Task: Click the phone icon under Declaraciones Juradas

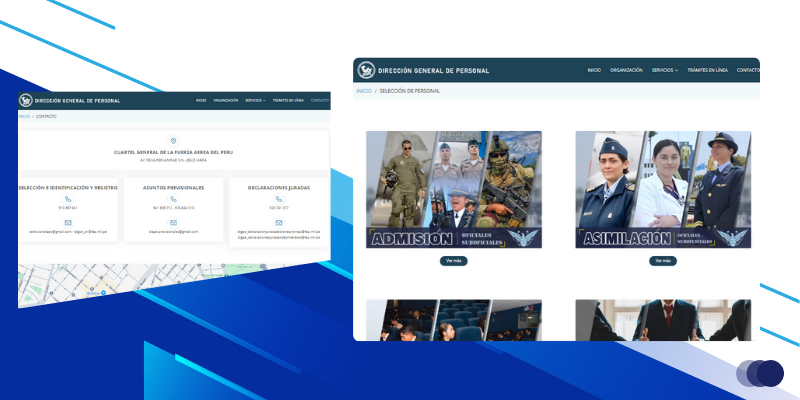Action: pos(278,199)
